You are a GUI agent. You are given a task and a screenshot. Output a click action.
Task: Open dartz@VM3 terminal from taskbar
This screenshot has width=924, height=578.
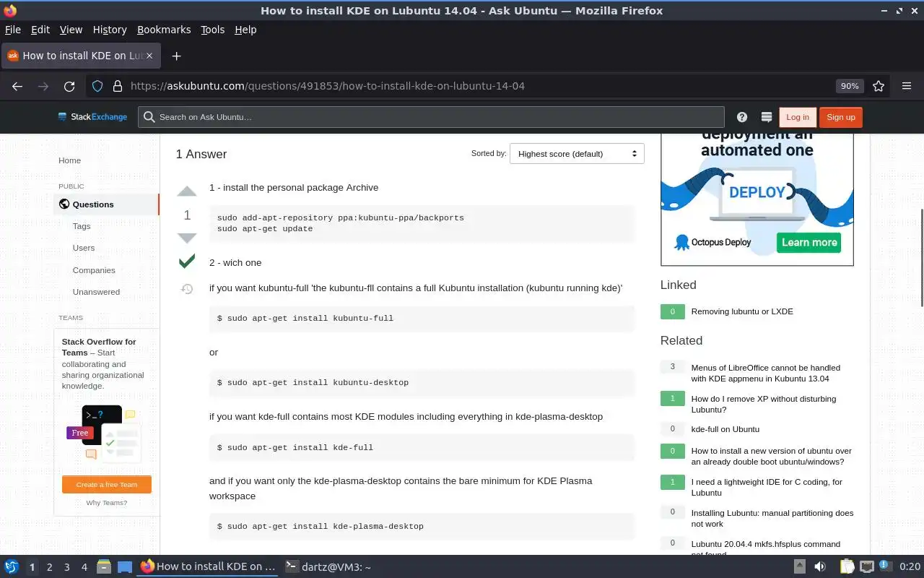click(x=328, y=567)
